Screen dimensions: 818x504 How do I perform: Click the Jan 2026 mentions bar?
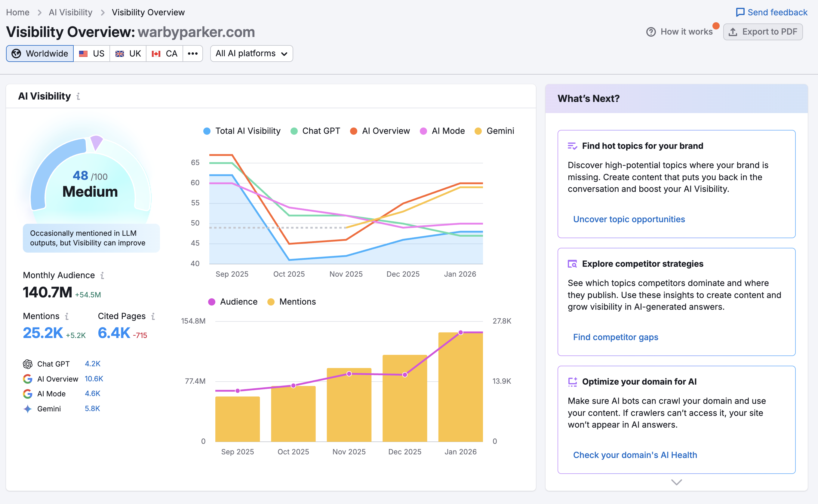click(460, 387)
